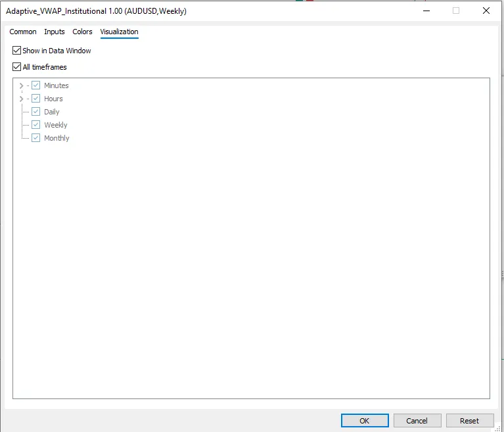Click the Reset button

pyautogui.click(x=469, y=421)
